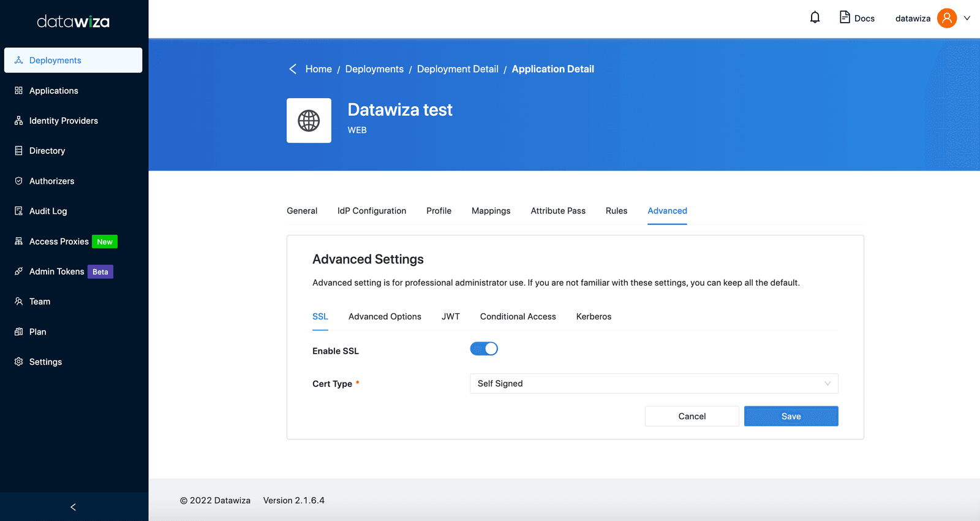Expand the account menu chevron
Viewport: 980px width, 521px height.
tap(967, 18)
